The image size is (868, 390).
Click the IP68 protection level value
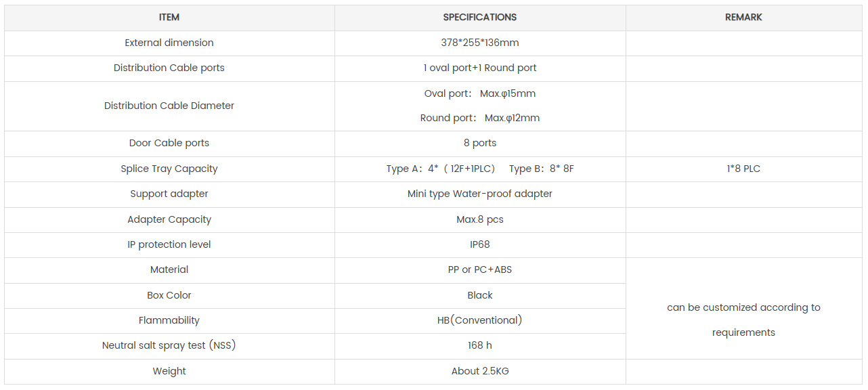pos(480,244)
